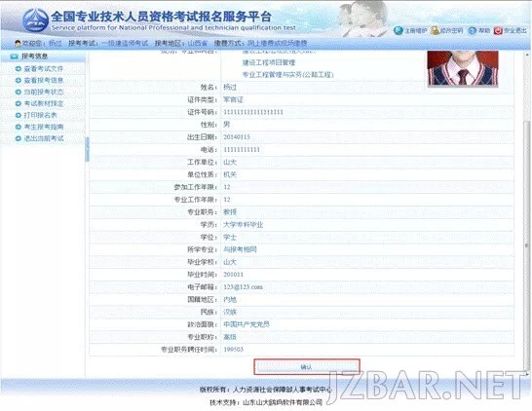The height and width of the screenshot is (411, 532).
Task: Collapse the sidebar using the splitter handle
Action: tap(87, 149)
